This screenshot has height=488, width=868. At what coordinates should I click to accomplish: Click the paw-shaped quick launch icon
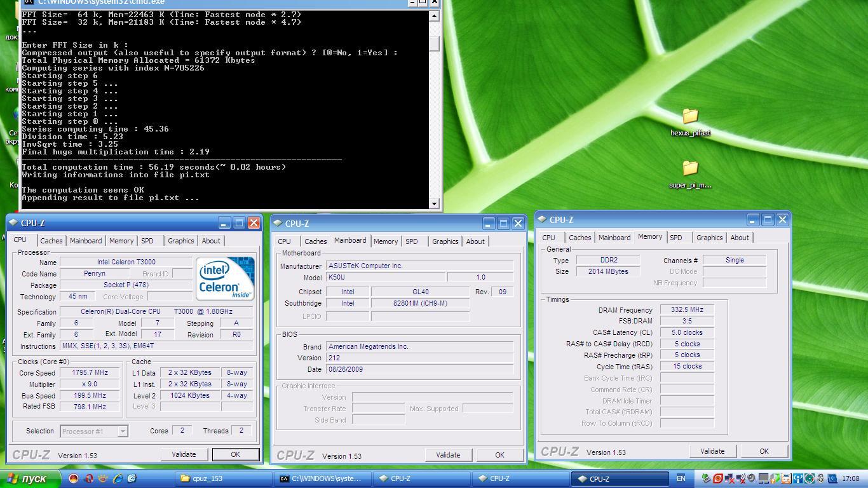103,478
